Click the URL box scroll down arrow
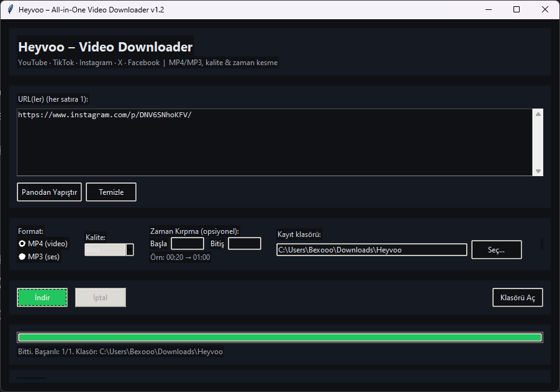The image size is (560, 392). (x=538, y=171)
